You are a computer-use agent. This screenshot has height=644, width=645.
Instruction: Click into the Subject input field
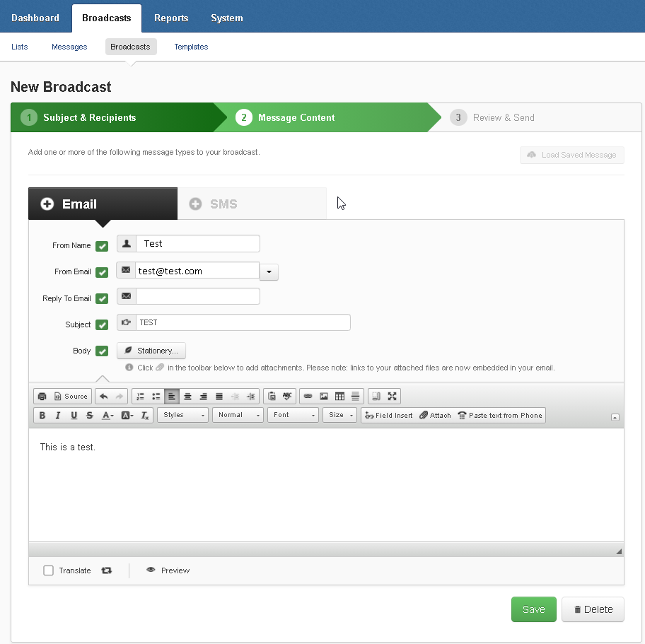pyautogui.click(x=243, y=322)
